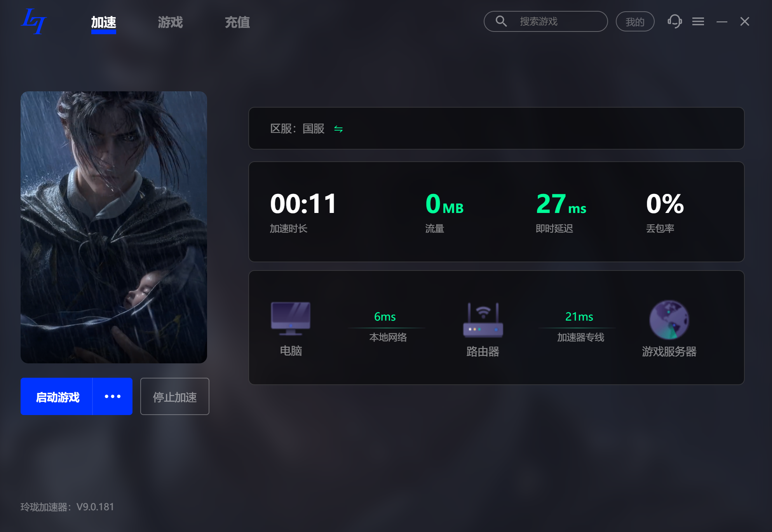The height and width of the screenshot is (532, 772).
Task: Click the 游戏服务器 label
Action: [669, 352]
